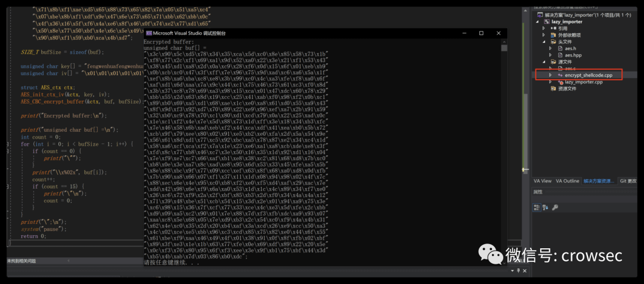Click the debug console window title icon
This screenshot has height=284, width=644.
149,33
